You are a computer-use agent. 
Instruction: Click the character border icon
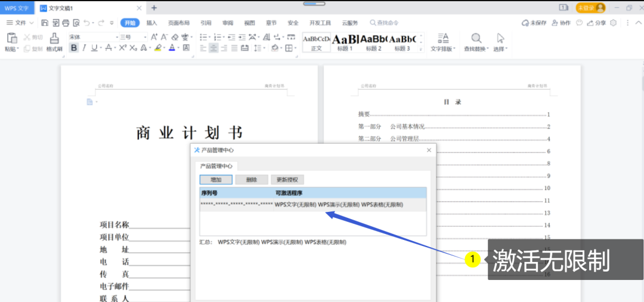(186, 48)
